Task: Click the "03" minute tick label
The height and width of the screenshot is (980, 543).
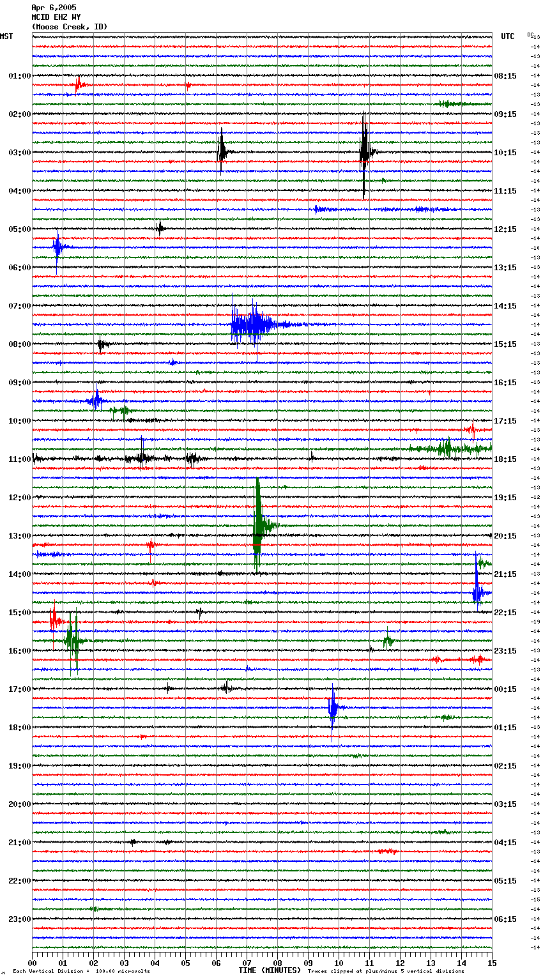Action: (124, 963)
